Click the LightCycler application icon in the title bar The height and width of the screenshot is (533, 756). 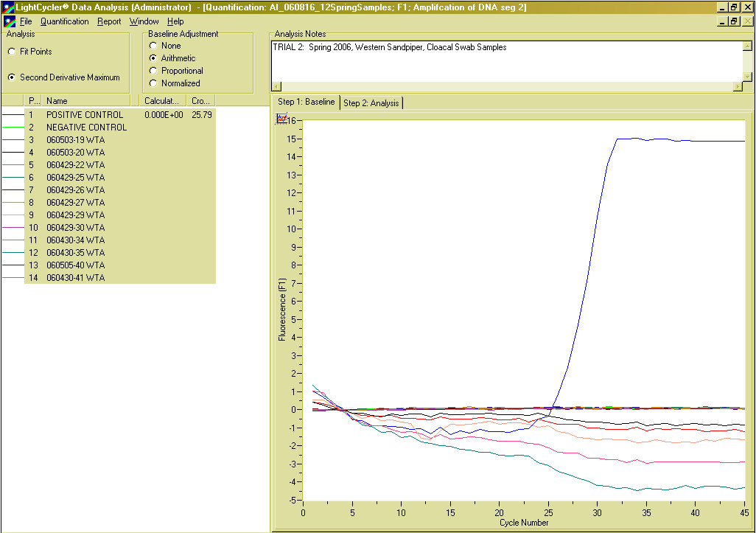pyautogui.click(x=7, y=7)
